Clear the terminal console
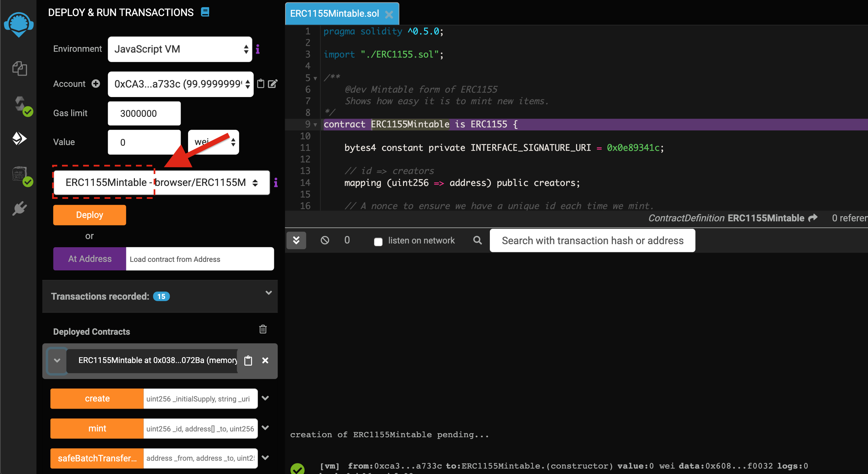Screen dimensions: 868x474 coord(325,240)
